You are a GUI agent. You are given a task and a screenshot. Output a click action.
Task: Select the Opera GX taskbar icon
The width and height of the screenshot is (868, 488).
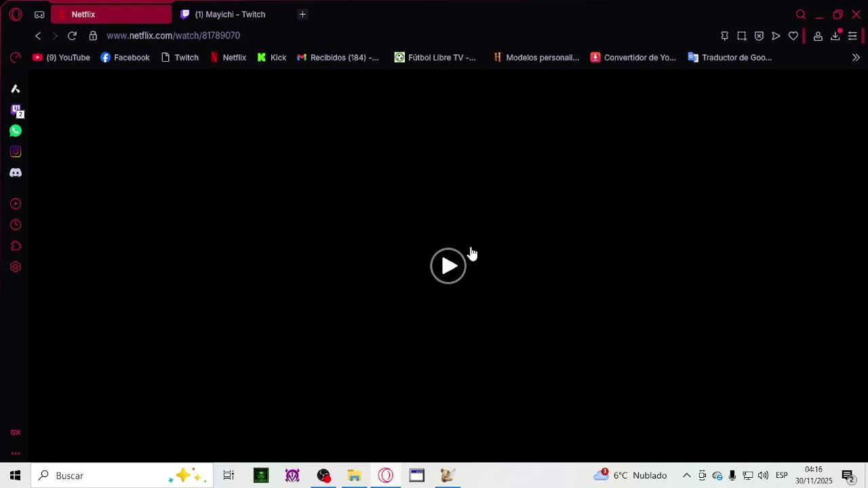(x=386, y=476)
